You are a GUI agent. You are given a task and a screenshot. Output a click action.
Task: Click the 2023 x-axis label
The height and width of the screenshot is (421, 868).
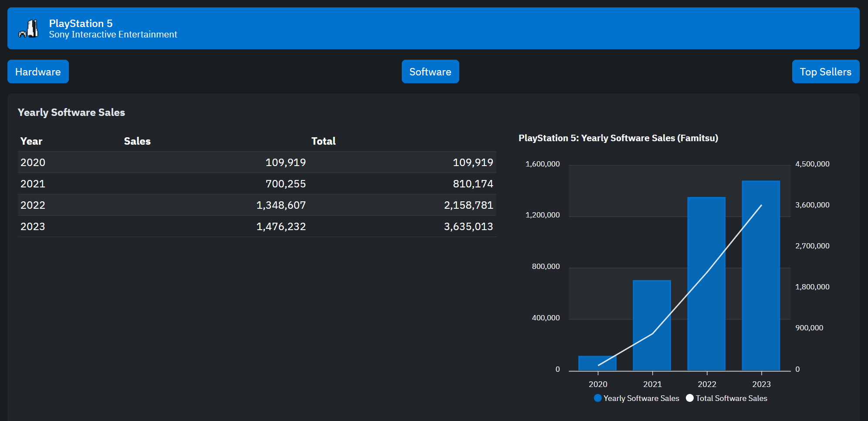761,384
